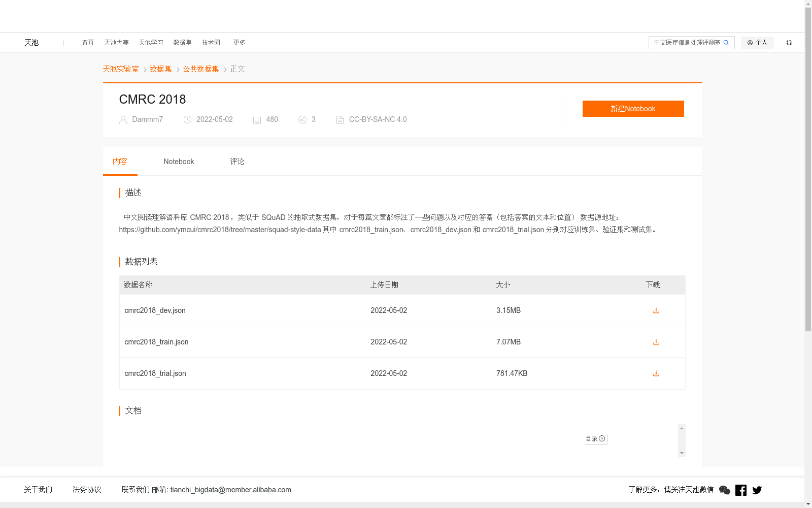Open the Twitter icon in footer
This screenshot has width=812, height=508.
tap(757, 490)
